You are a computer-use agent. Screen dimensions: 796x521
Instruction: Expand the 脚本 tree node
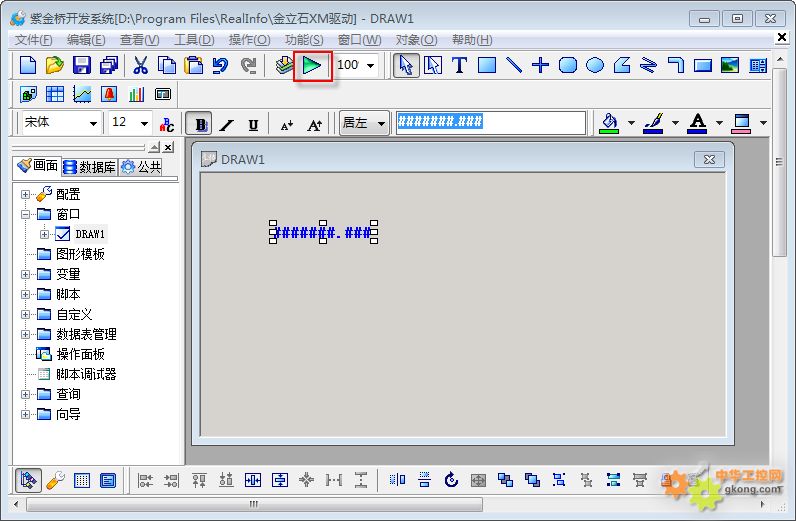point(25,294)
